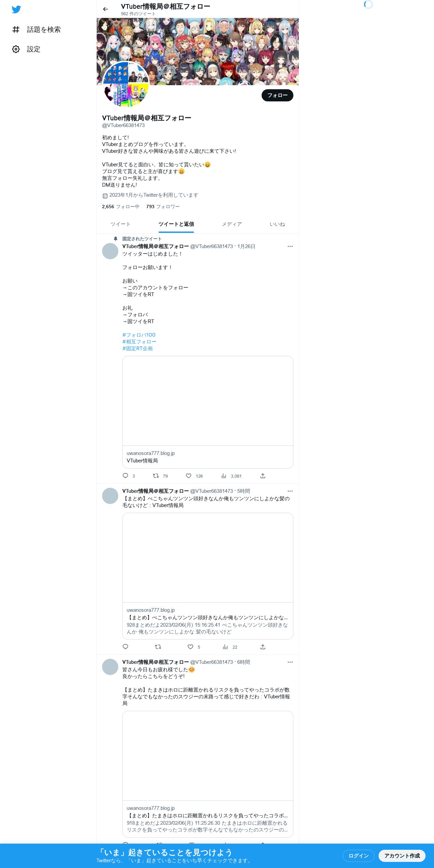Like the 5時間 tweet with 5 likes
Viewport: 434px width, 868px height.
pyautogui.click(x=190, y=647)
